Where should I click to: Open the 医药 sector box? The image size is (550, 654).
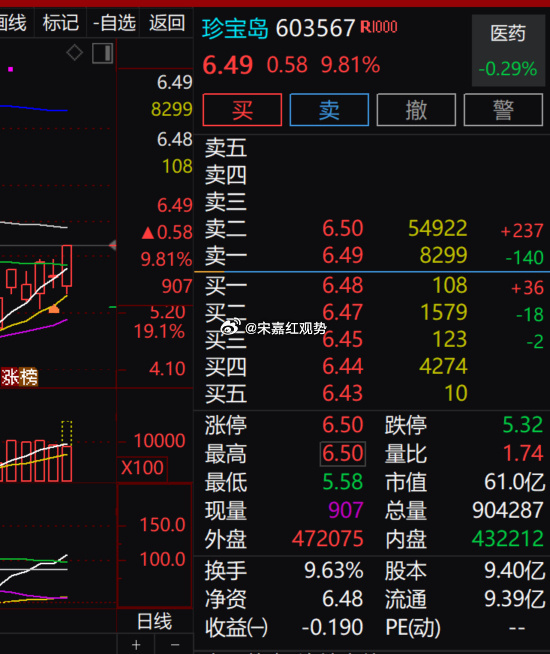tap(508, 50)
